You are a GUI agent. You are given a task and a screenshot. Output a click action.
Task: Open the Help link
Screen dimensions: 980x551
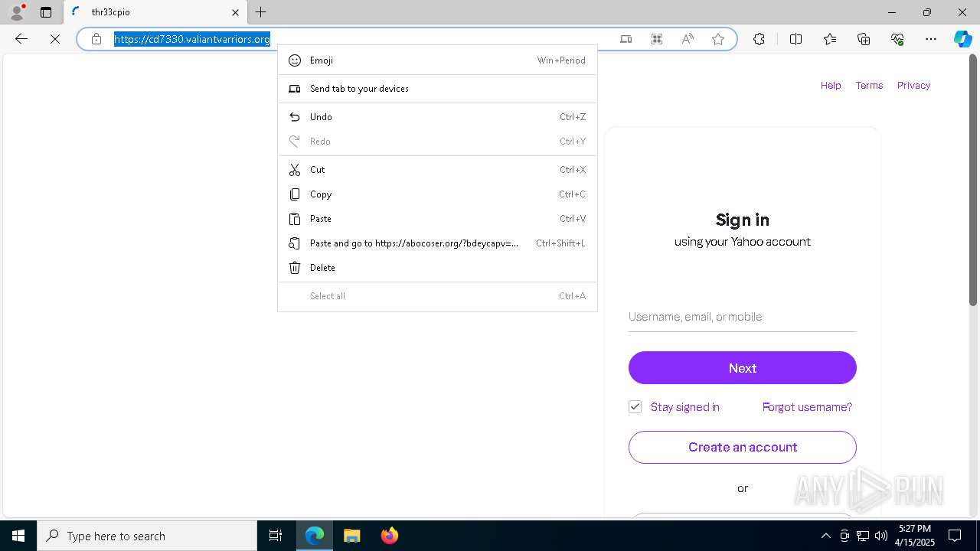(x=831, y=86)
